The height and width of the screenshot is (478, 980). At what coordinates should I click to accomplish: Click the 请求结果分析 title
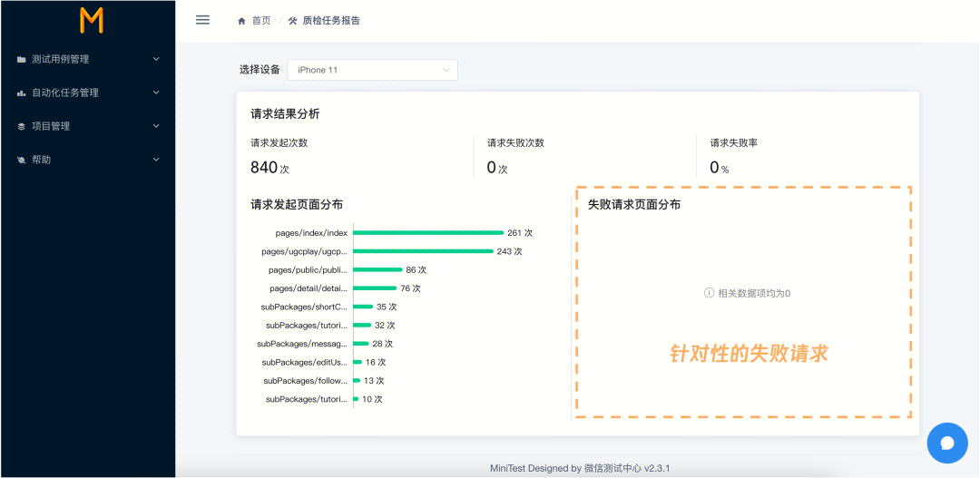coord(285,113)
